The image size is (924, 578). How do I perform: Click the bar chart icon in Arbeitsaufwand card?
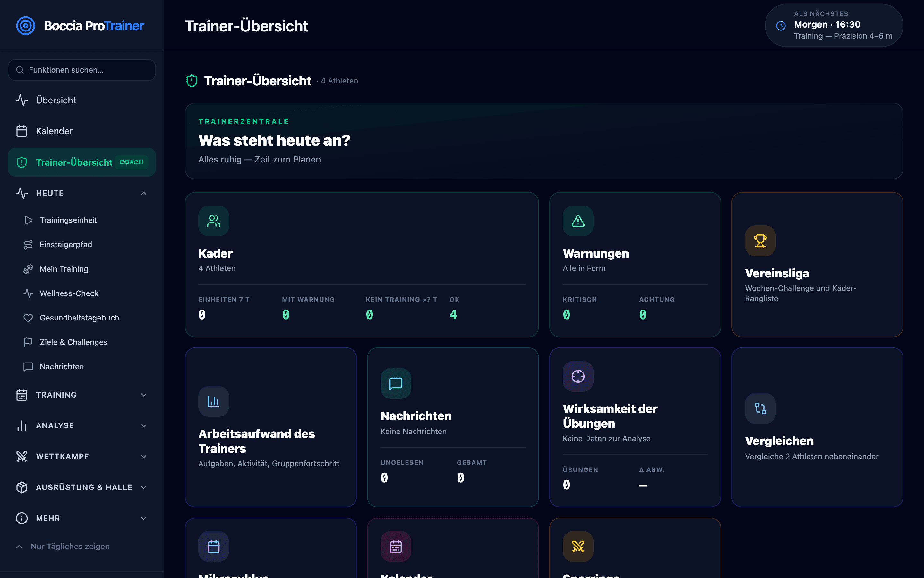[x=213, y=401]
